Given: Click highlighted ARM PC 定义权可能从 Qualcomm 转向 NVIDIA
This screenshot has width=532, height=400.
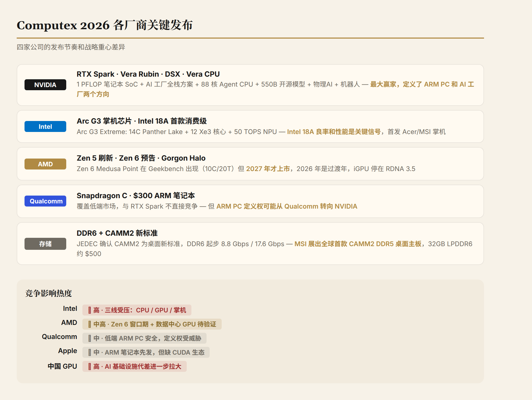Looking at the screenshot, I should (287, 206).
